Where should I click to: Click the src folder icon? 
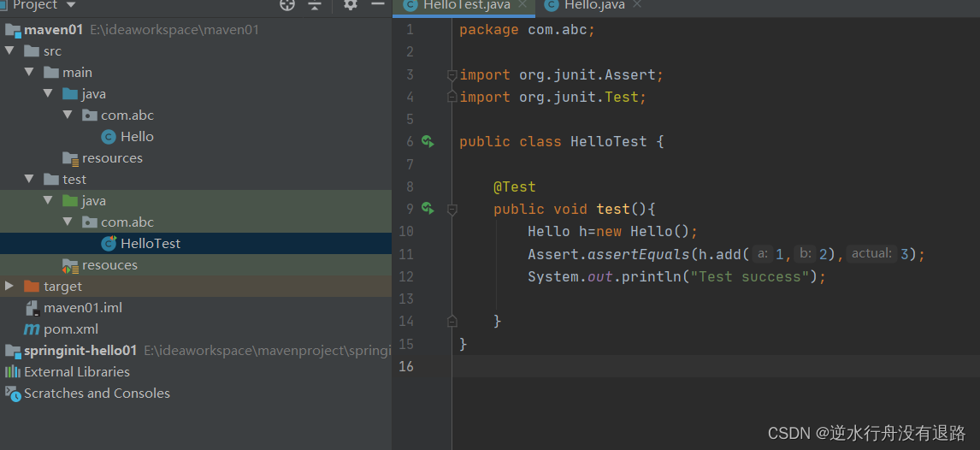point(32,50)
